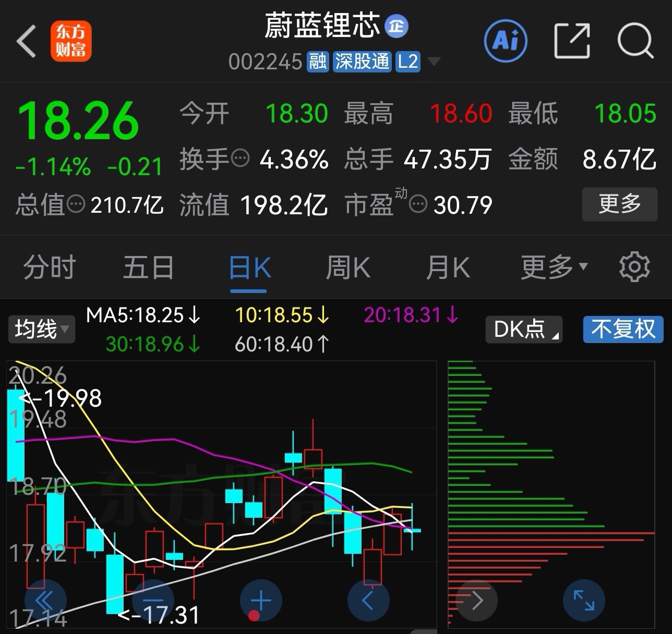Switch to the 周K tab

[348, 267]
